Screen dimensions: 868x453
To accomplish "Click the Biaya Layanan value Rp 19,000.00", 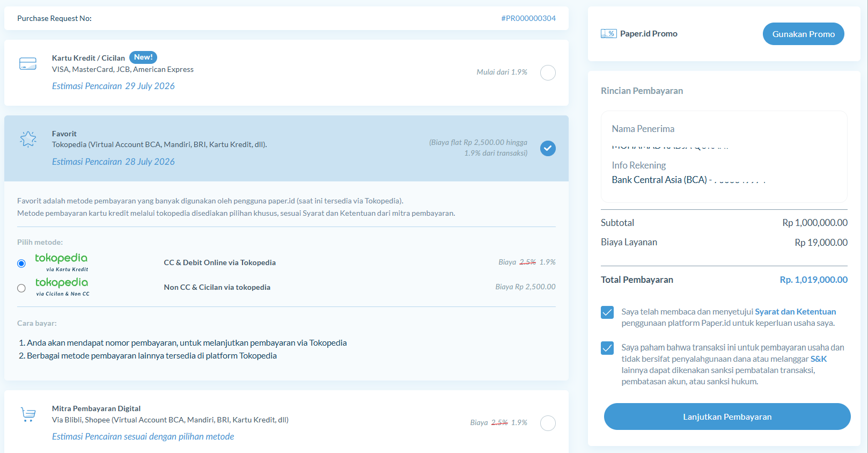I will point(821,243).
